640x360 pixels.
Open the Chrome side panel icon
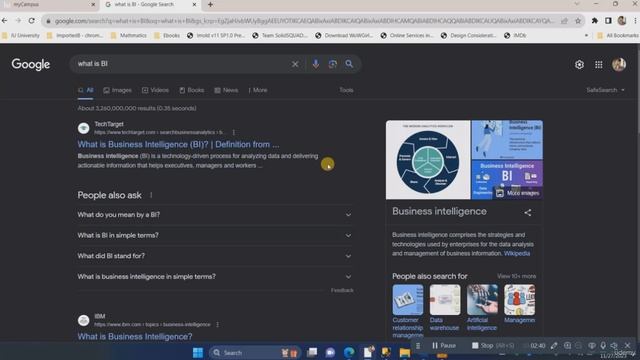point(608,20)
